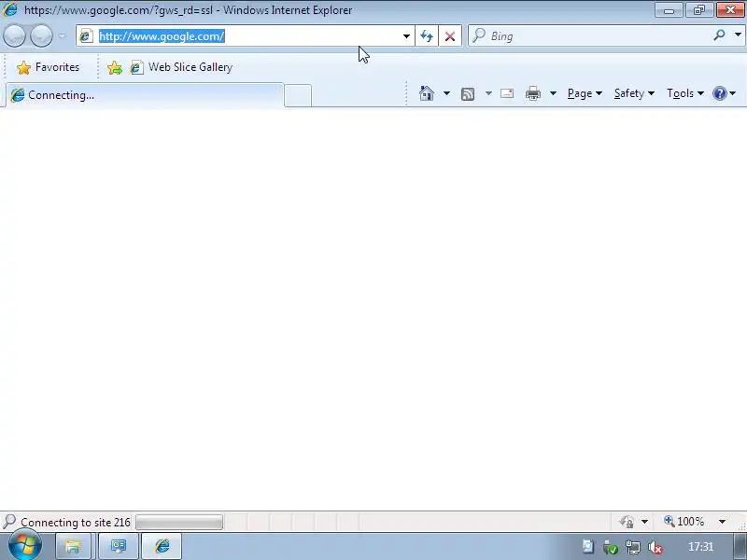The height and width of the screenshot is (560, 747).
Task: Expand the Print options dropdown arrow
Action: [x=553, y=93]
